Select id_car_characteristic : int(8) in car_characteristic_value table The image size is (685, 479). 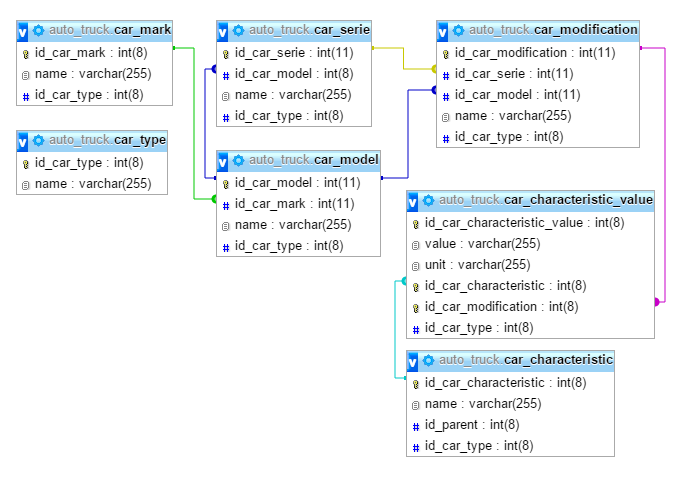[530, 286]
